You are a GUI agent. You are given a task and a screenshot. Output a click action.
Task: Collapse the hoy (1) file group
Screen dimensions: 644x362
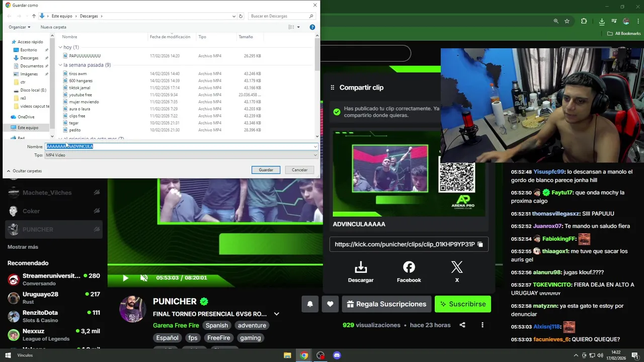60,47
